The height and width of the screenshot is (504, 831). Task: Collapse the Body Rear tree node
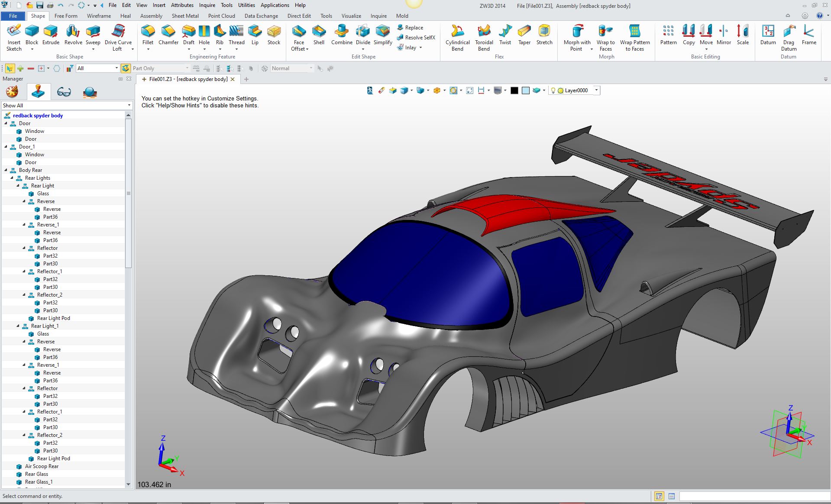point(6,170)
